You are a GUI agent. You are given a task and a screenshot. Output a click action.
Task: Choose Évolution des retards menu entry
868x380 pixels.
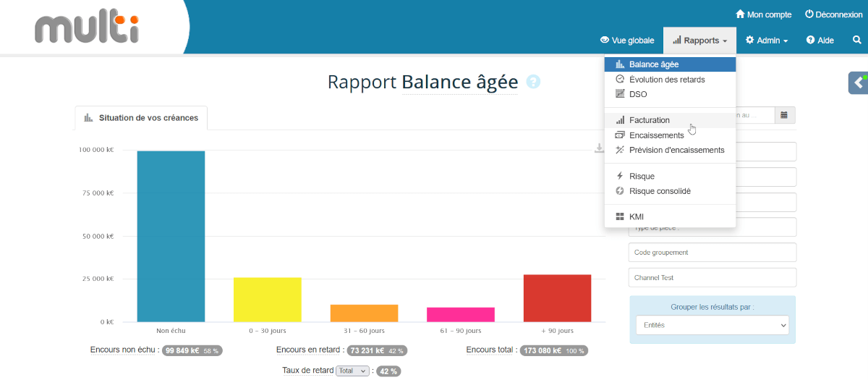(x=666, y=80)
